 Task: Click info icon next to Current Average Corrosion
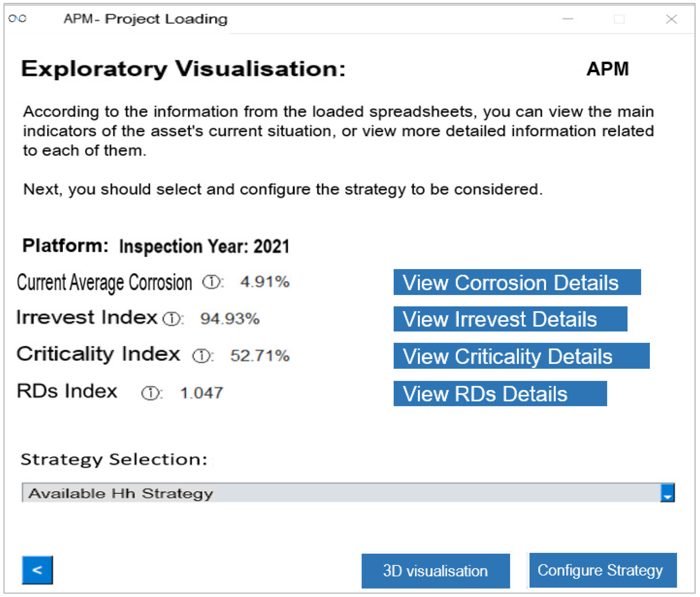click(x=211, y=282)
